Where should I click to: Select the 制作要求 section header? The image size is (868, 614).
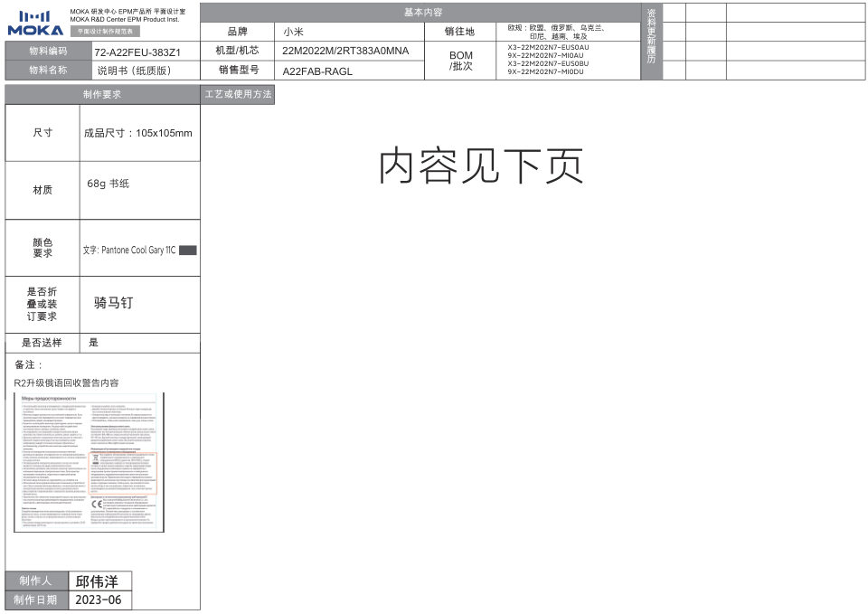point(102,94)
